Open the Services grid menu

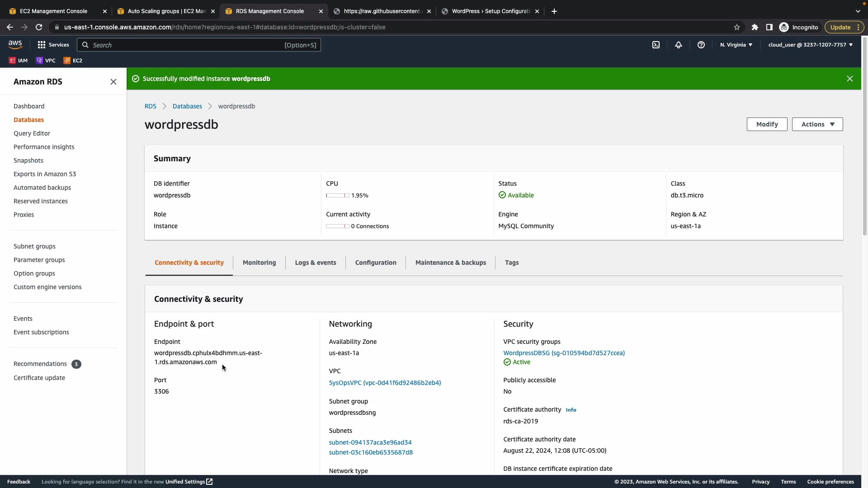click(x=53, y=45)
